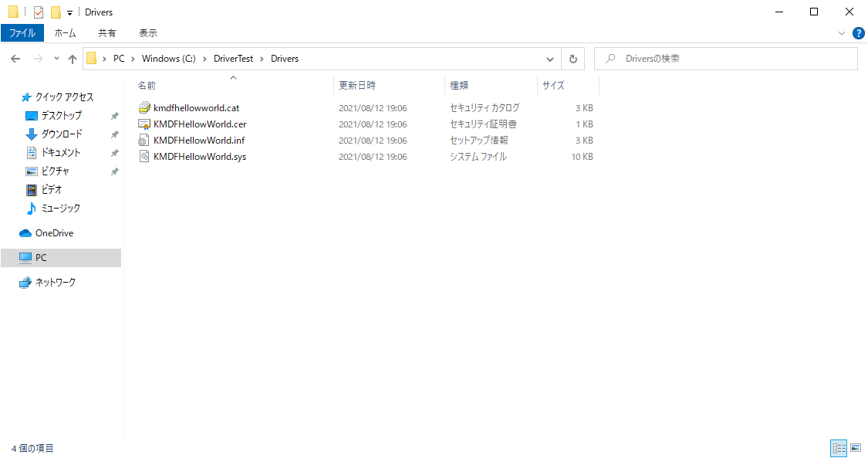Open recent locations dropdown arrow
The height and width of the screenshot is (458, 868).
point(56,59)
